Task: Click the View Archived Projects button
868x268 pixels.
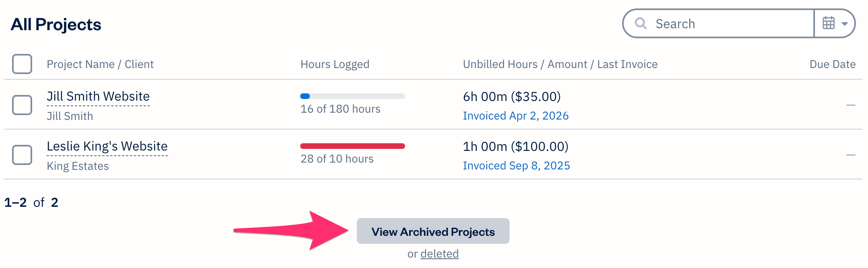Action: coord(433,231)
